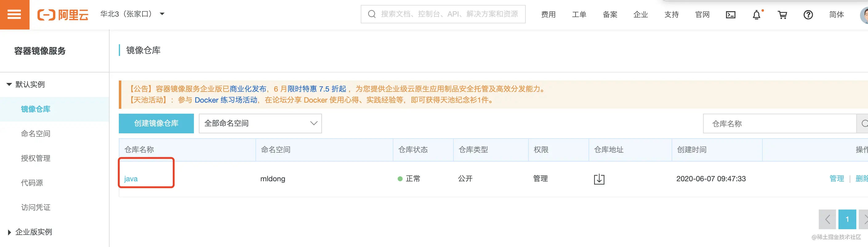Collapse the 默认实例 tree section
The image size is (868, 247).
[9, 84]
